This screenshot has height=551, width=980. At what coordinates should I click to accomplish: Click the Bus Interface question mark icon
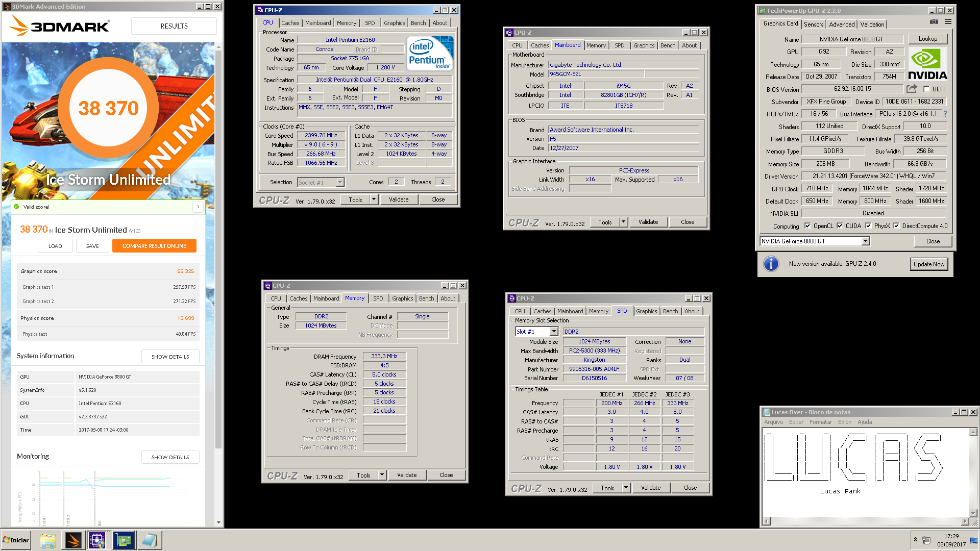click(x=945, y=114)
